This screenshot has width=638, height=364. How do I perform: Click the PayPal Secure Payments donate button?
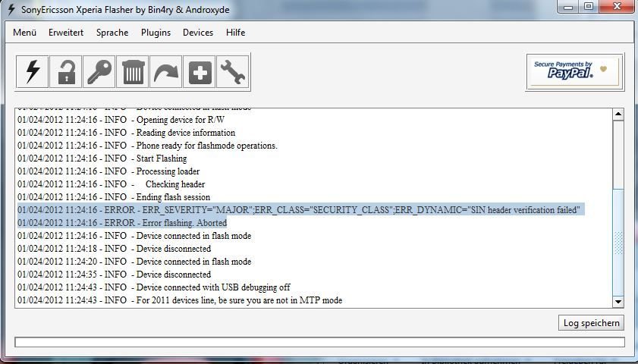[574, 71]
